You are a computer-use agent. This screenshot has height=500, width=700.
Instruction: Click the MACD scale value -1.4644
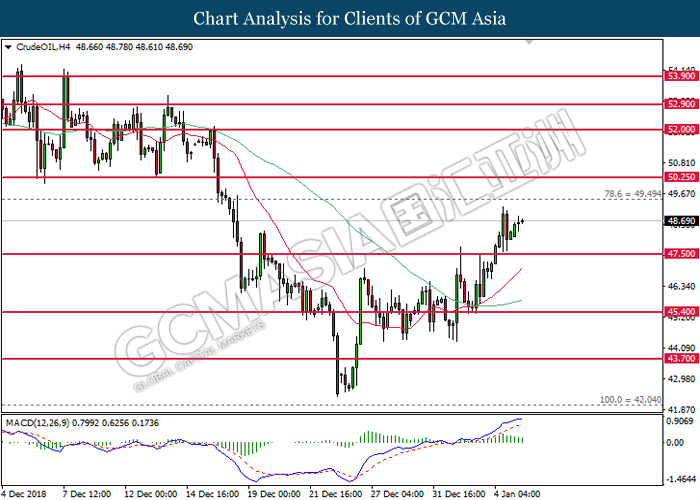coord(681,479)
